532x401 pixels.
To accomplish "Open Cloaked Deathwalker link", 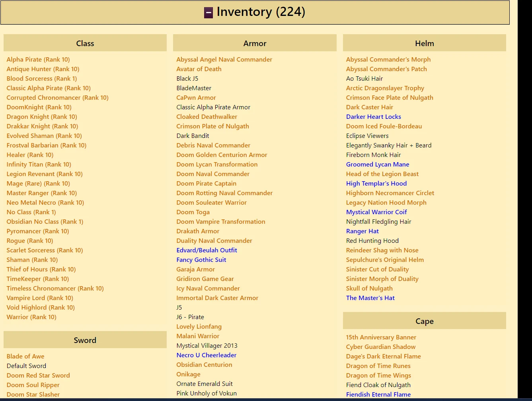I will click(207, 117).
